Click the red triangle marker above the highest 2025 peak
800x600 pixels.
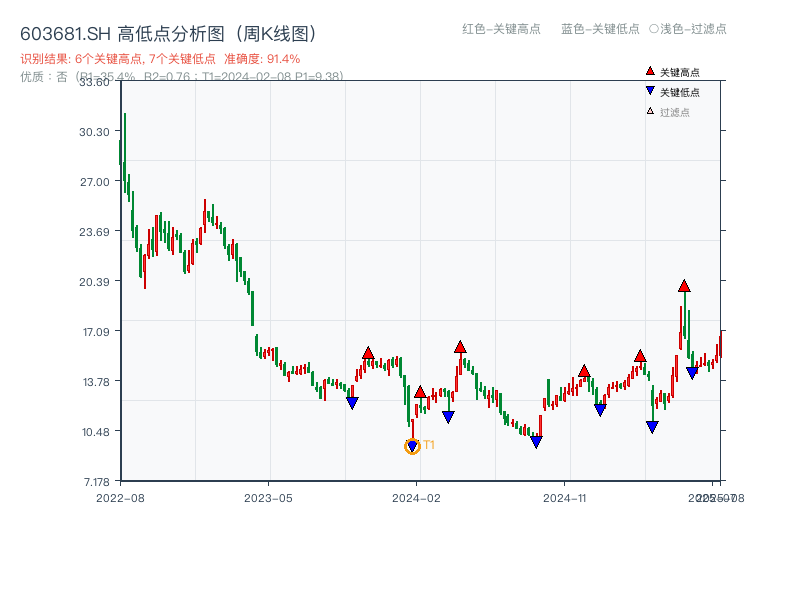[685, 284]
